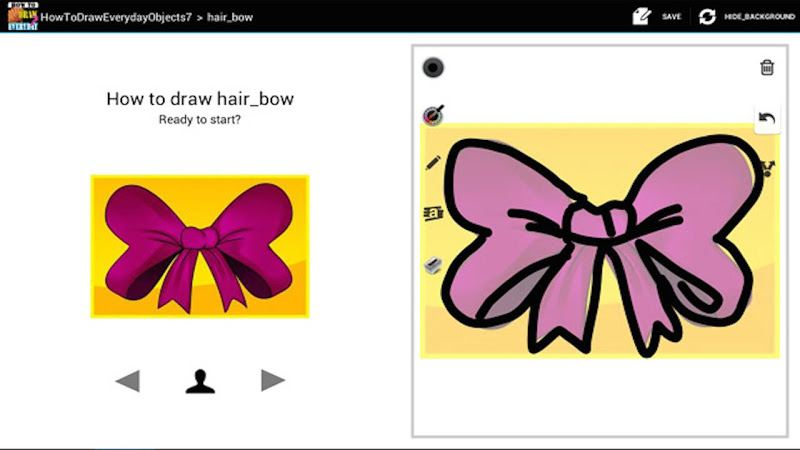The height and width of the screenshot is (450, 800).
Task: Open the color picker palette icon
Action: 433,115
